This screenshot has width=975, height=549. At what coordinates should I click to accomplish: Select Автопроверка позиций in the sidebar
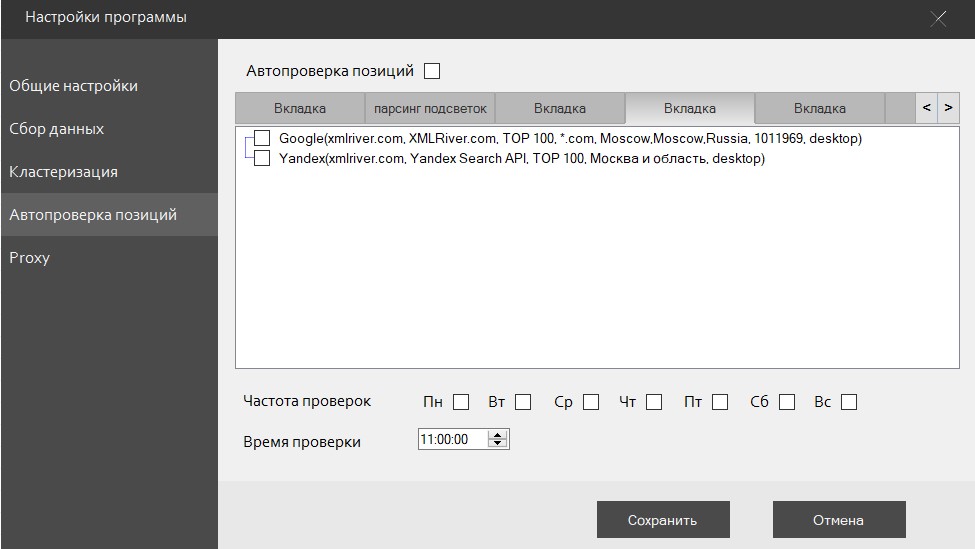pyautogui.click(x=109, y=215)
